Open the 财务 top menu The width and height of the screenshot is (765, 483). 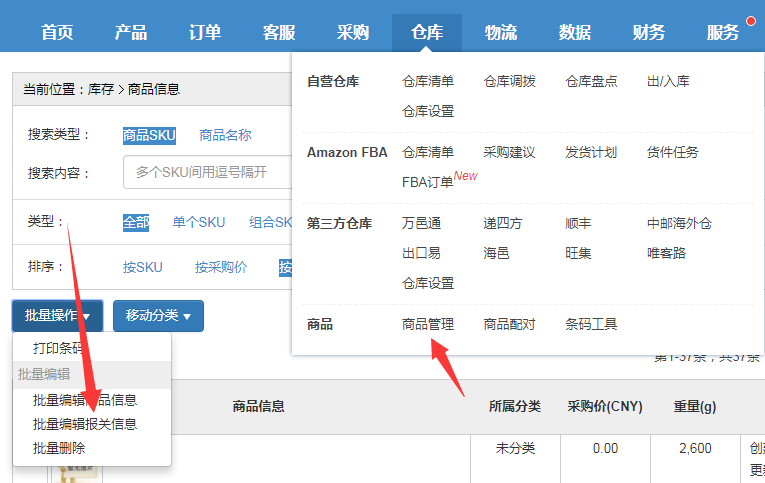pyautogui.click(x=648, y=33)
